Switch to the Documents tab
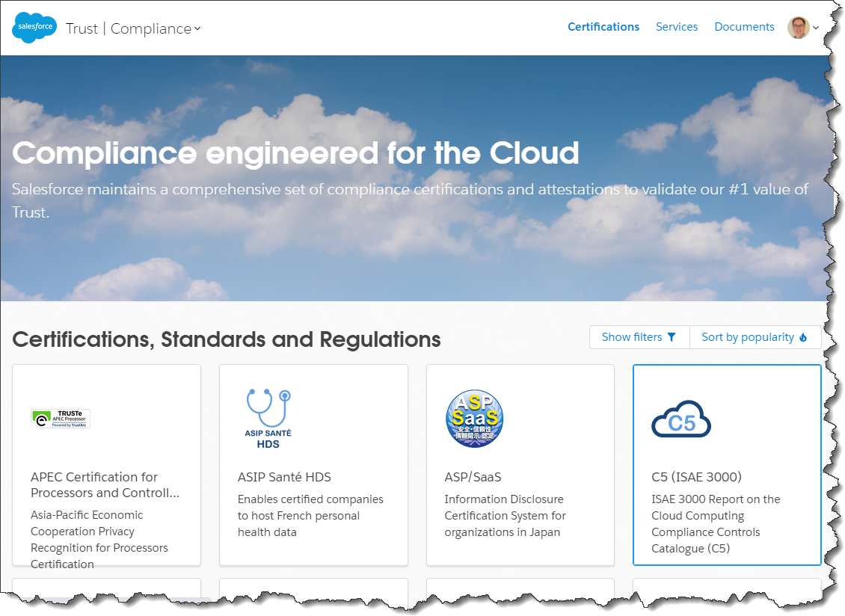This screenshot has height=616, width=845. [744, 27]
